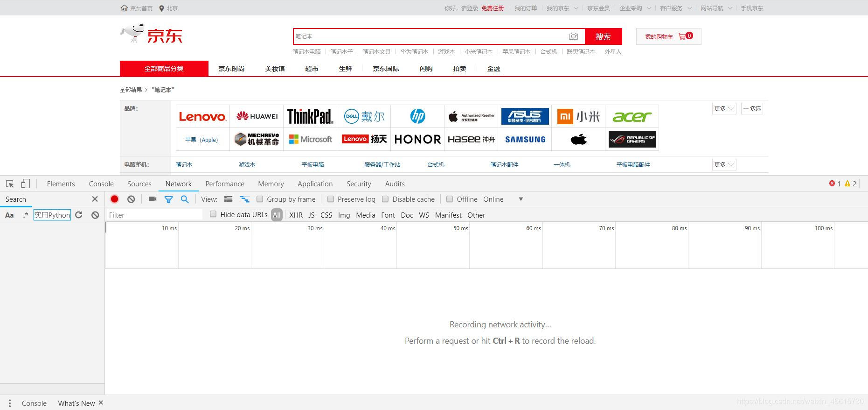Check Disable cache option
This screenshot has height=410, width=868.
pyautogui.click(x=385, y=199)
